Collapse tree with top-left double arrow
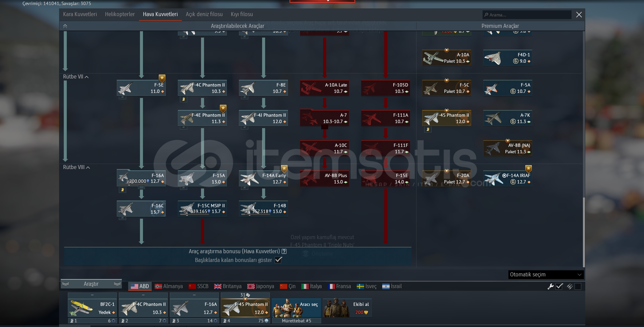The image size is (644, 327). (65, 26)
